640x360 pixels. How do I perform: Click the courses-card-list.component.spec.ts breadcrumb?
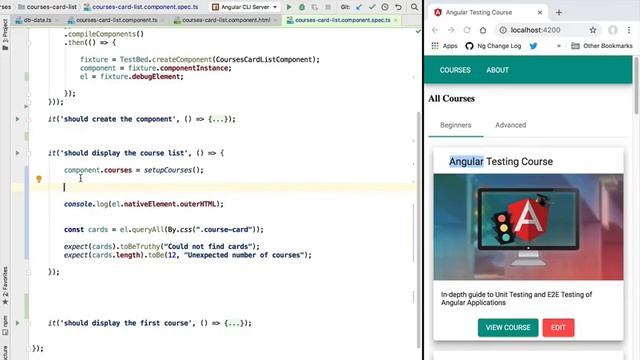pos(141,7)
